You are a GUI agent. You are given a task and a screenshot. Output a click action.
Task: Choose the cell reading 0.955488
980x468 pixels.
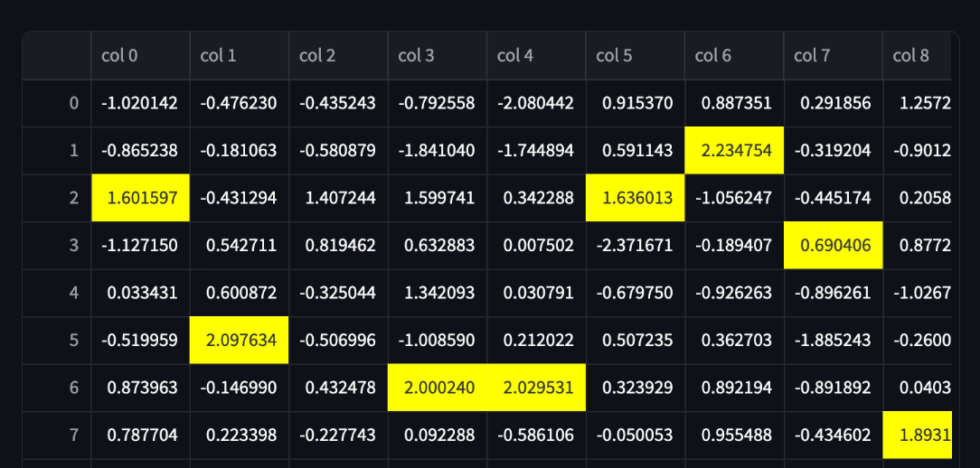pyautogui.click(x=734, y=435)
